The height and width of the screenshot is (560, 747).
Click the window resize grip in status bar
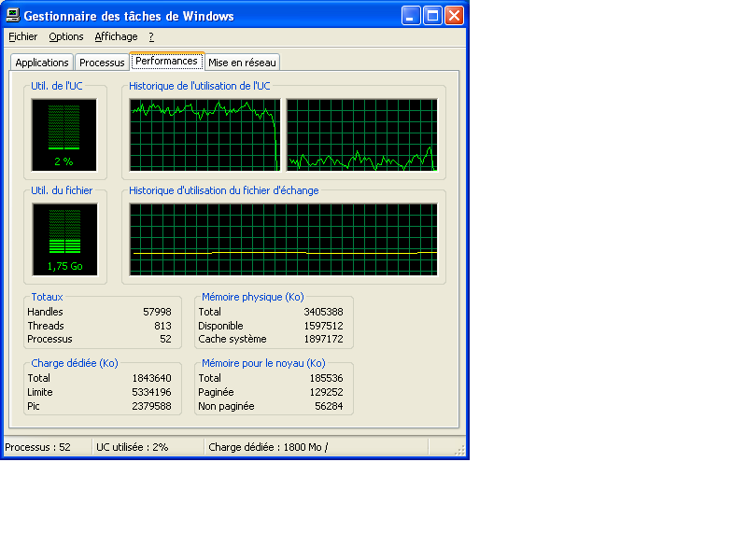(459, 451)
